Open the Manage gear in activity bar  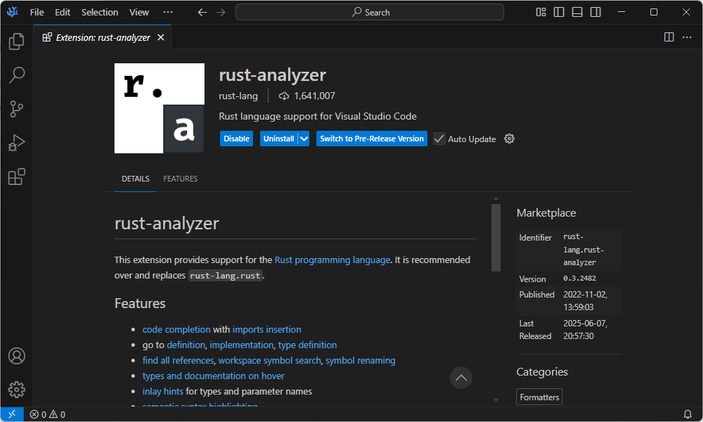(17, 389)
